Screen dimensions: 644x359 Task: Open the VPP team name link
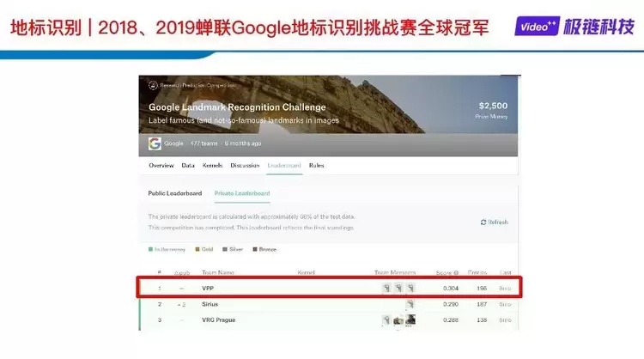coord(208,288)
